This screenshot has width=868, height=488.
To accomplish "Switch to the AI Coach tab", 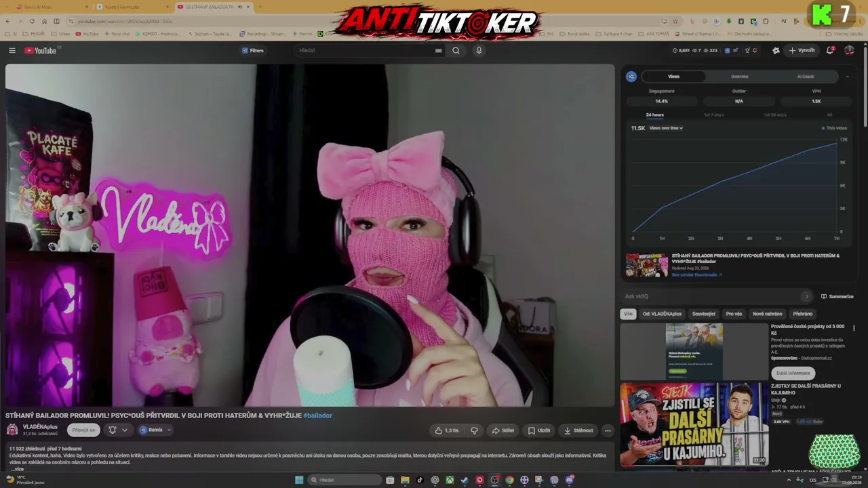I will click(x=806, y=77).
